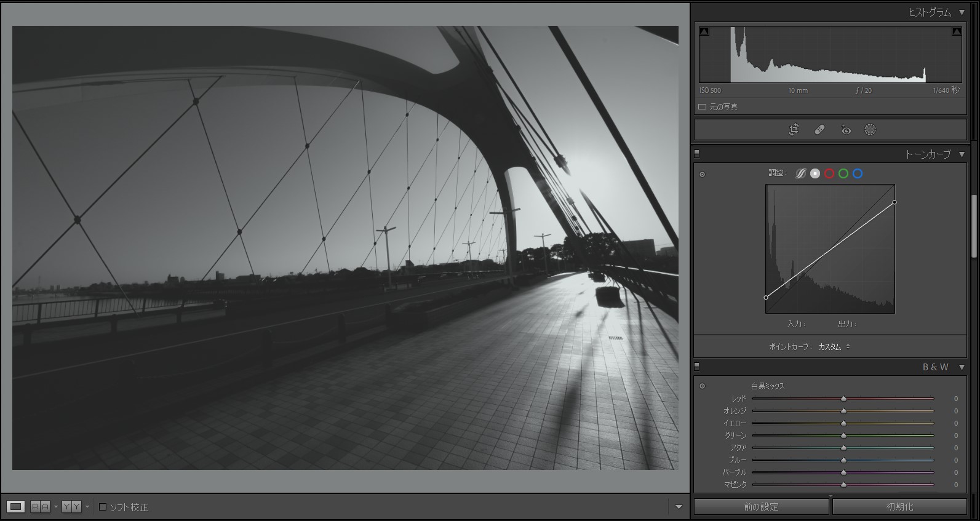Click the 前の設定 button
Viewport: 980px width, 521px height.
click(x=761, y=507)
